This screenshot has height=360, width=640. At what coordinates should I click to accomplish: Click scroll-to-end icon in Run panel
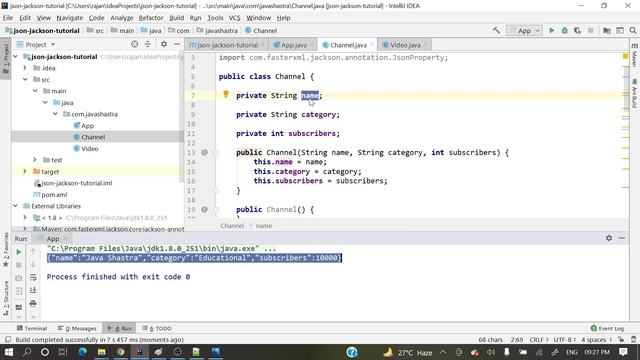(33, 290)
